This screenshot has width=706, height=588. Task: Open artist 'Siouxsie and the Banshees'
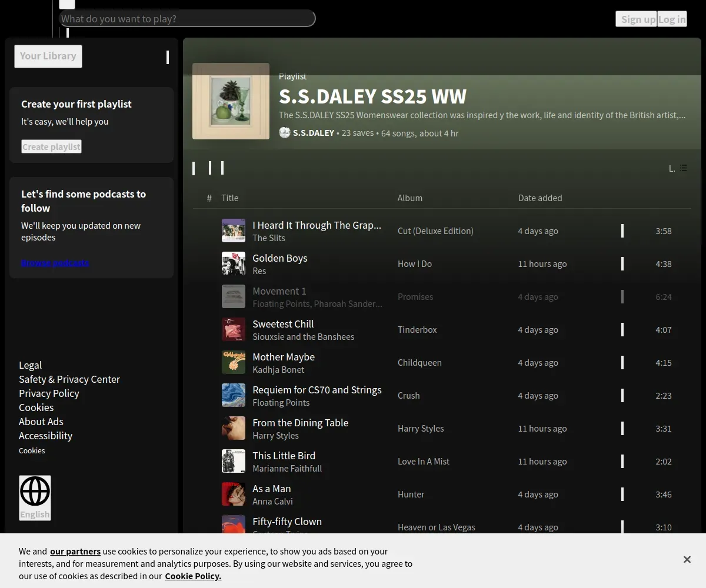click(304, 337)
